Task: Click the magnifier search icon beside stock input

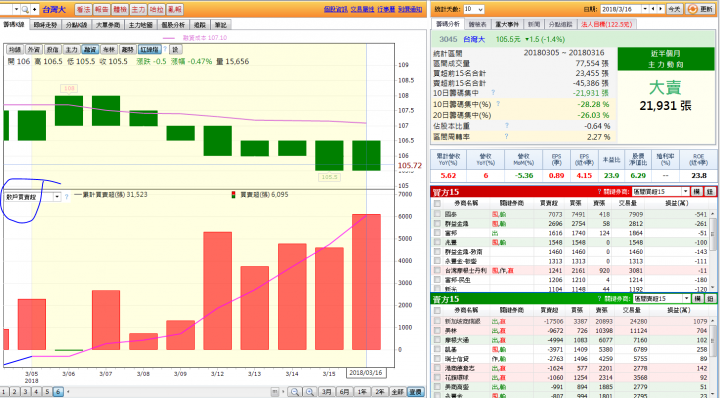Action: pyautogui.click(x=25, y=9)
